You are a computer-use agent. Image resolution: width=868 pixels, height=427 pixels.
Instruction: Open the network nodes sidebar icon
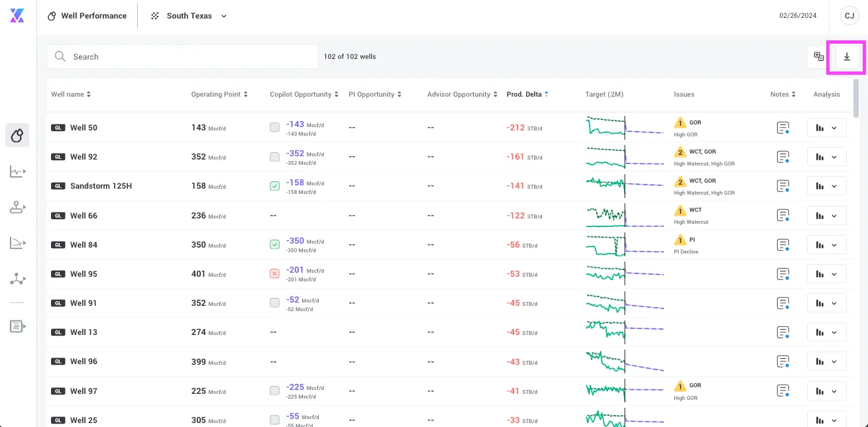pyautogui.click(x=17, y=279)
